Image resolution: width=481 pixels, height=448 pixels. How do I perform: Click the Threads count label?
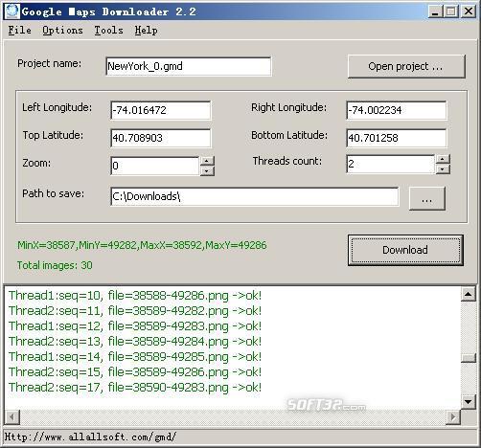click(x=287, y=161)
